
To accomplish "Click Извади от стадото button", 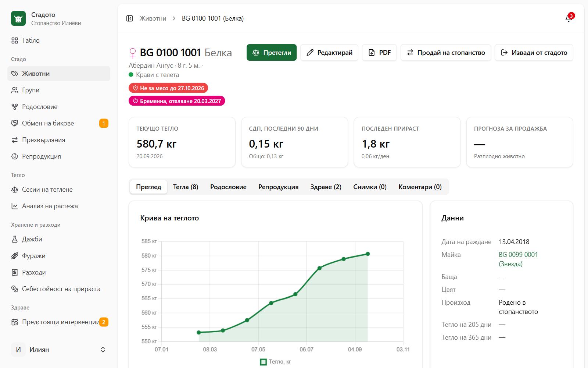I will [534, 53].
